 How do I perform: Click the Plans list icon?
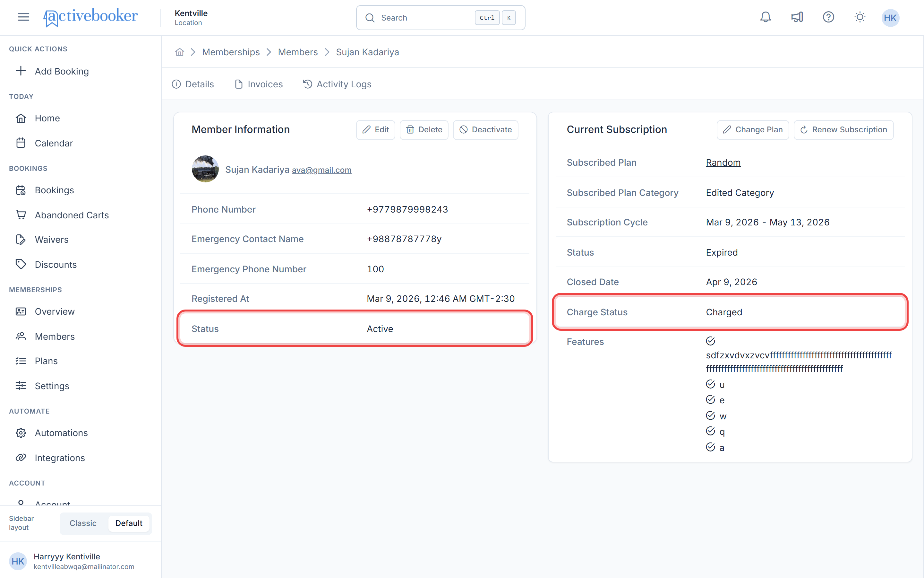tap(21, 361)
